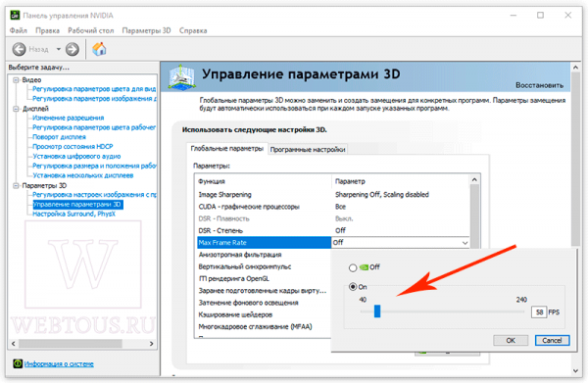Open Регулировка параметров цвета рабочего стола task
This screenshot has height=383, width=588.
pos(94,127)
